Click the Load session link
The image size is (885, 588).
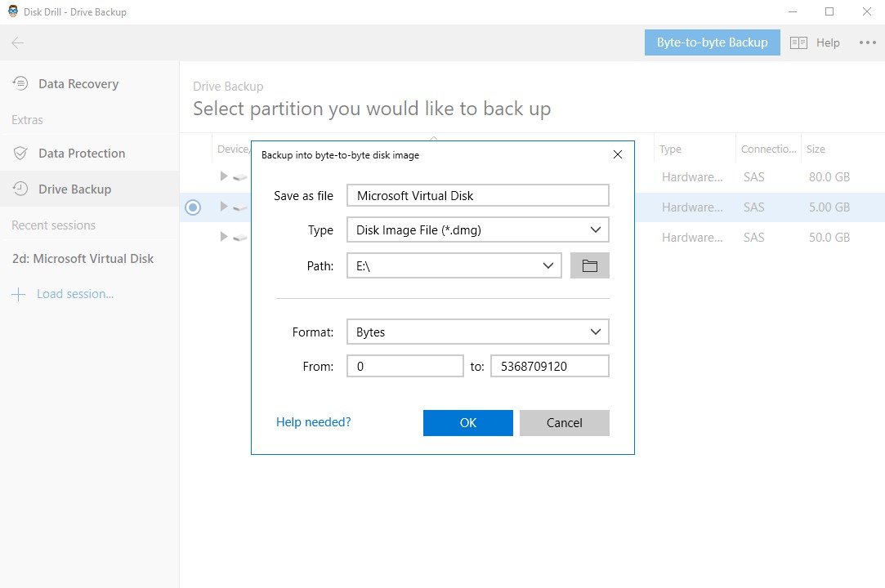pyautogui.click(x=75, y=294)
